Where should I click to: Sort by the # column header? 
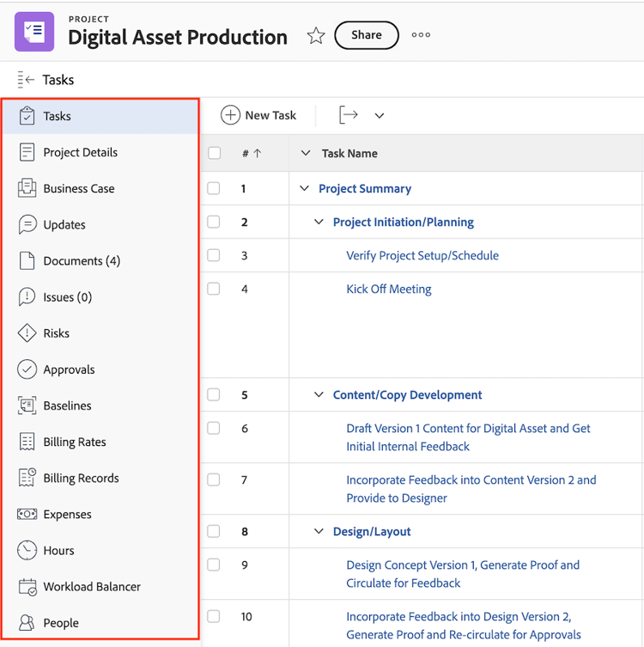251,154
